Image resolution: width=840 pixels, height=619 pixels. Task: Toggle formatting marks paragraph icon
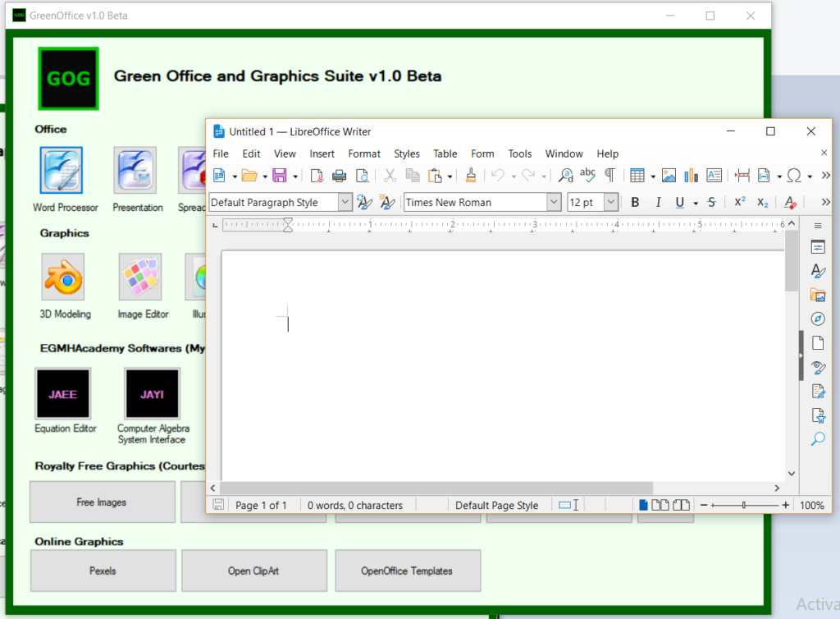609,175
